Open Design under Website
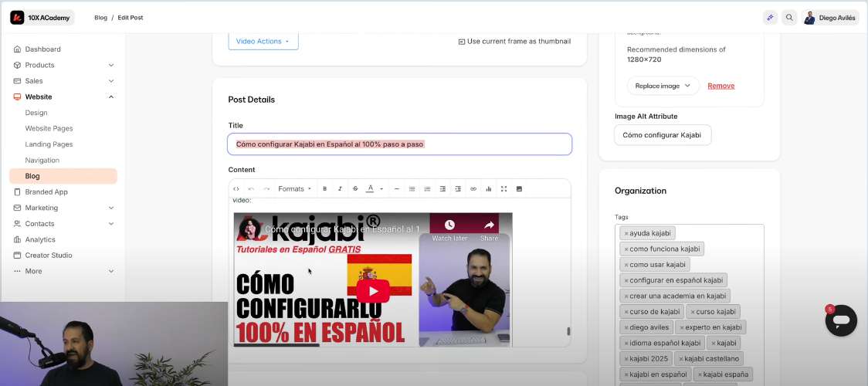Image resolution: width=868 pixels, height=386 pixels. pos(36,113)
